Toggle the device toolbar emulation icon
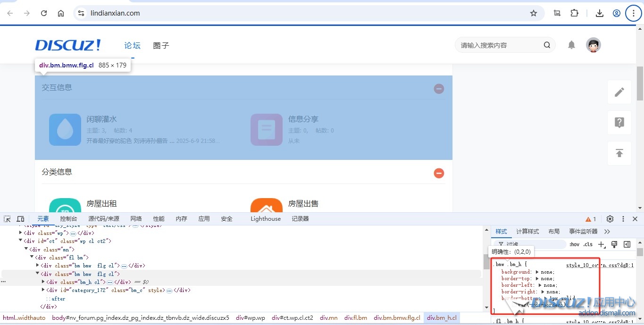This screenshot has width=644, height=325. click(20, 219)
